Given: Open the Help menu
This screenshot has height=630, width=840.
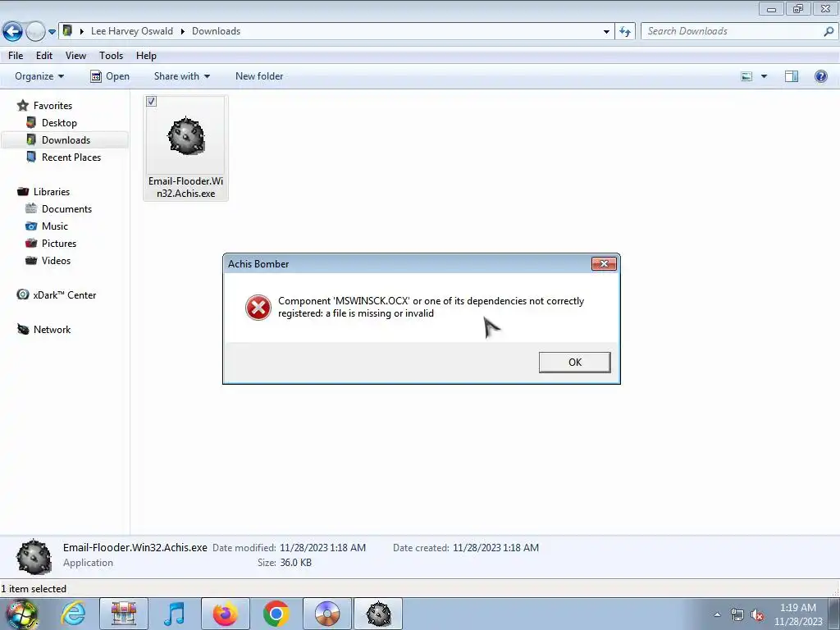Looking at the screenshot, I should point(146,56).
